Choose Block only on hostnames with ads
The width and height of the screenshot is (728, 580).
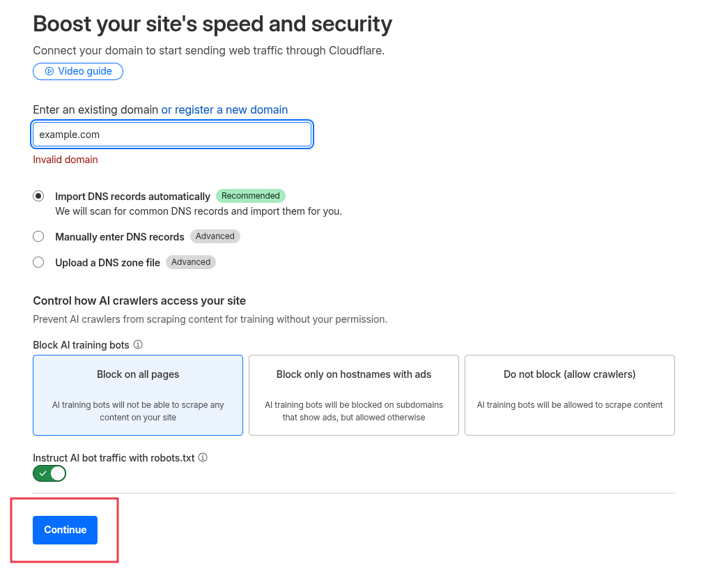point(353,395)
